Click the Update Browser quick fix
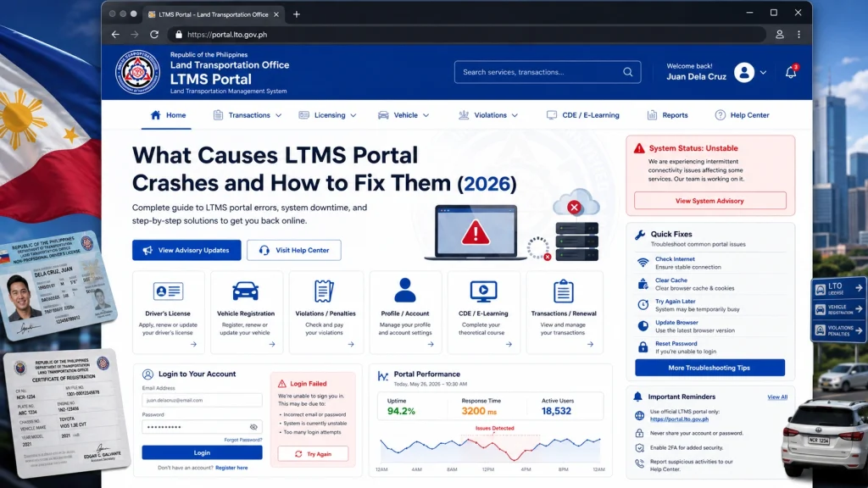 (x=686, y=326)
